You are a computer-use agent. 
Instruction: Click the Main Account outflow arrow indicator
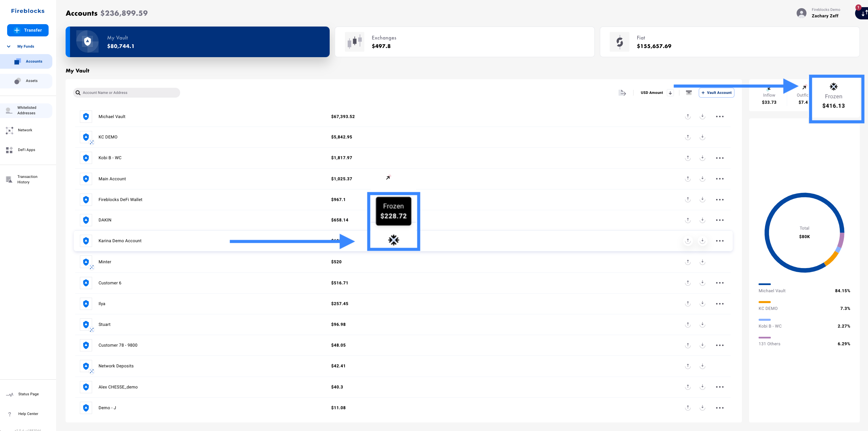click(x=388, y=178)
